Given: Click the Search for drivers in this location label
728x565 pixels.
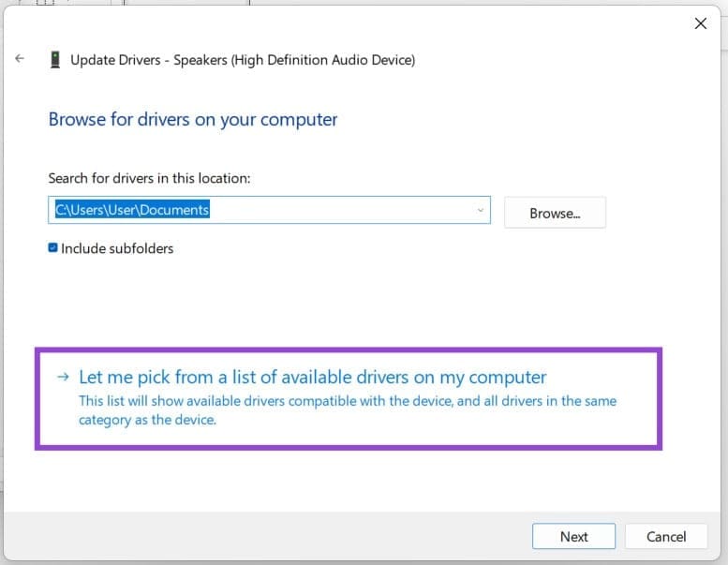Looking at the screenshot, I should click(x=149, y=177).
